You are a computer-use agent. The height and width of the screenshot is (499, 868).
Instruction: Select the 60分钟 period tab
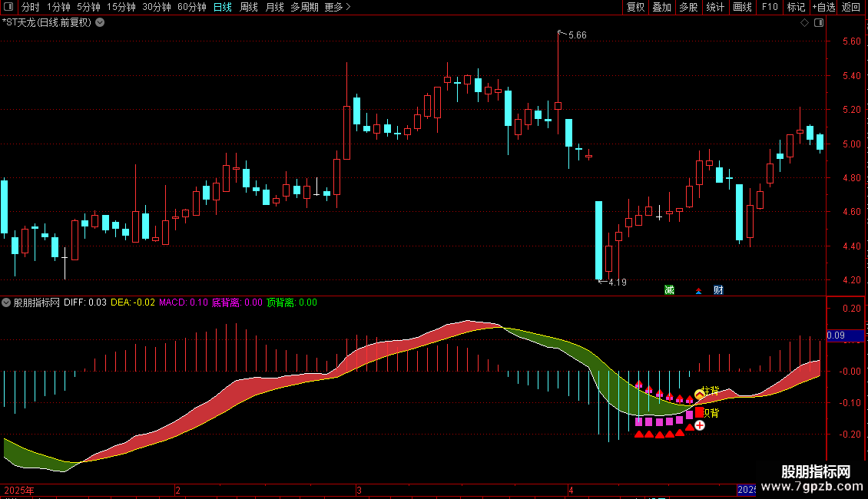coord(191,7)
